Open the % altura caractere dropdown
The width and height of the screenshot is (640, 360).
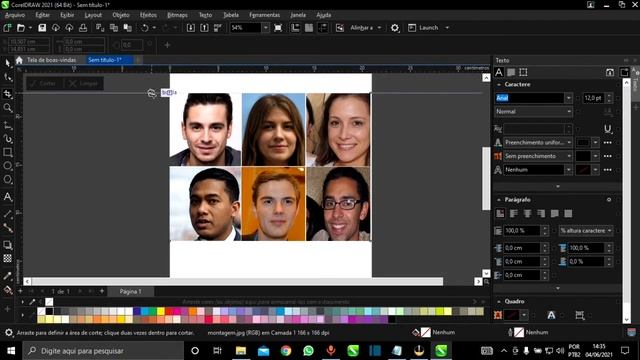(586, 231)
